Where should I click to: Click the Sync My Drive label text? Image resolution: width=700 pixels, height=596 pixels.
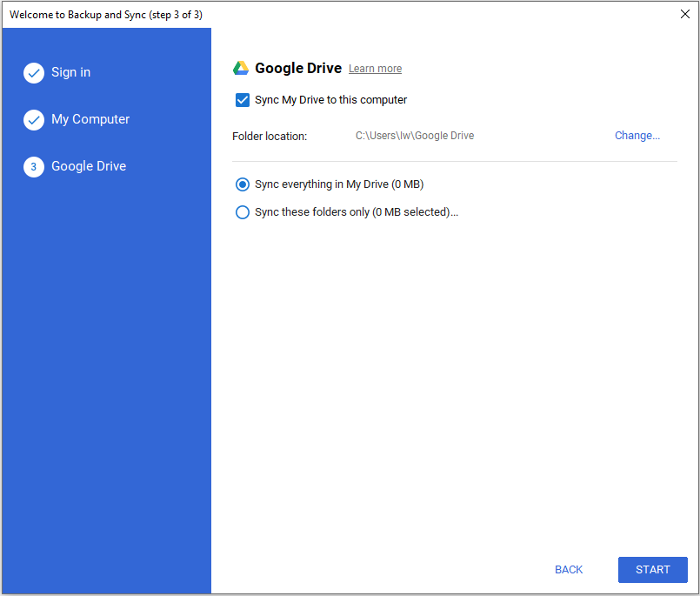[x=330, y=99]
